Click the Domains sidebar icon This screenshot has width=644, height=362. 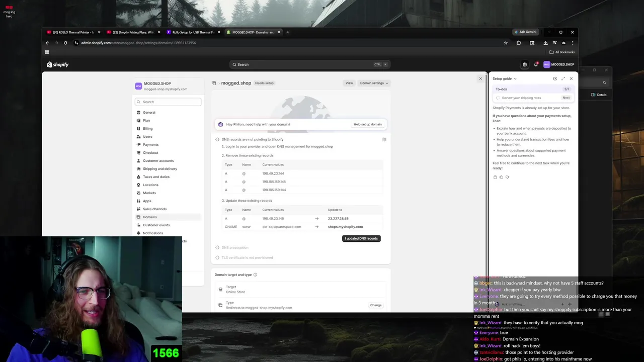click(138, 217)
